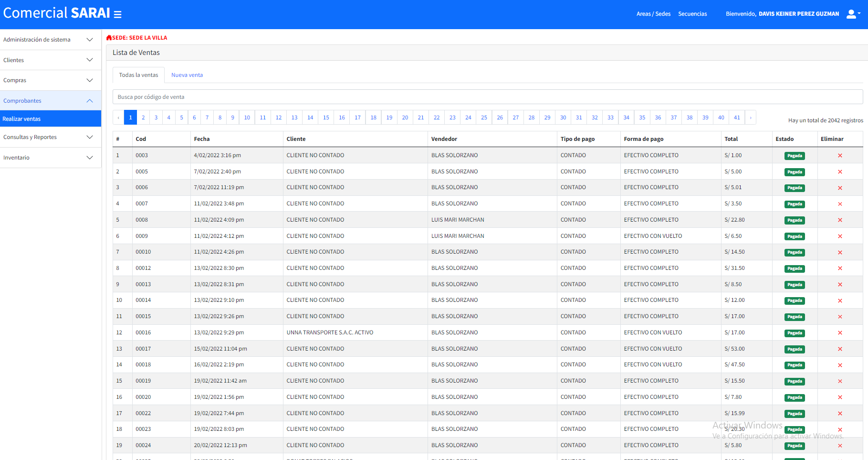Click delete X for sale 0008
The image size is (868, 460).
[x=840, y=220]
